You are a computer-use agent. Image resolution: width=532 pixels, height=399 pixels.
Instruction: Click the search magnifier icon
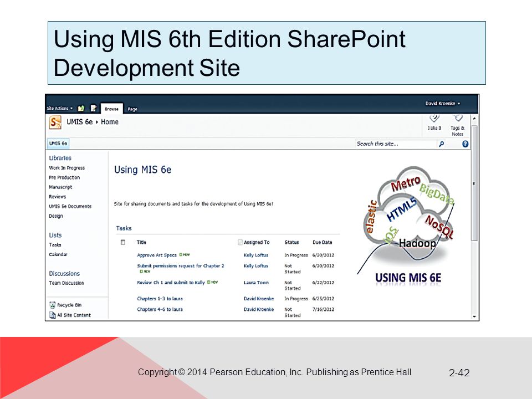click(442, 144)
